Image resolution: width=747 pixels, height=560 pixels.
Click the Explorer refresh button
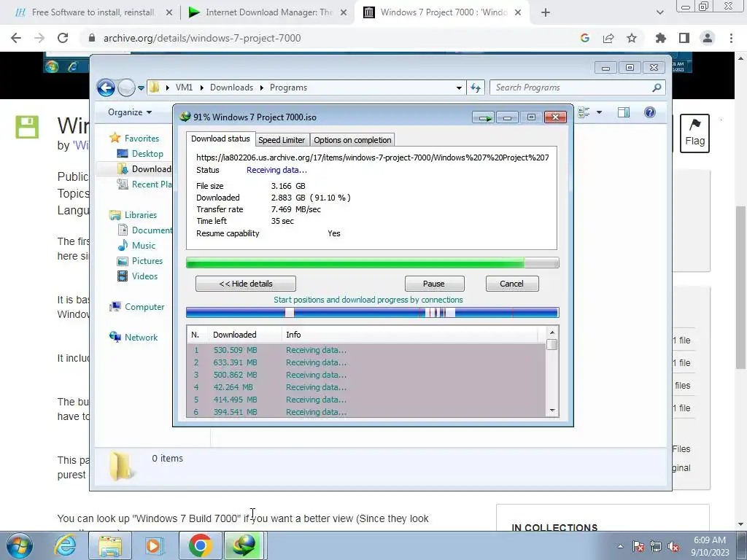pyautogui.click(x=476, y=87)
